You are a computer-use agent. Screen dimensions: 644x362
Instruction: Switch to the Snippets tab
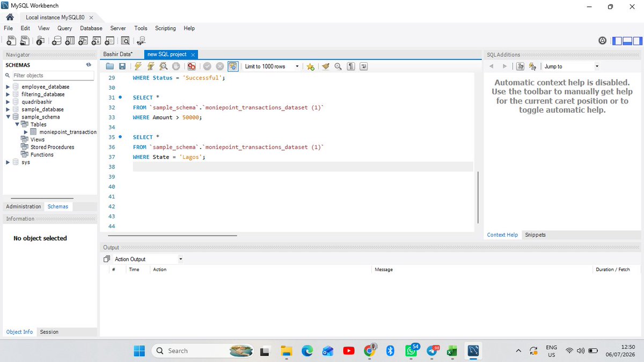[535, 235]
